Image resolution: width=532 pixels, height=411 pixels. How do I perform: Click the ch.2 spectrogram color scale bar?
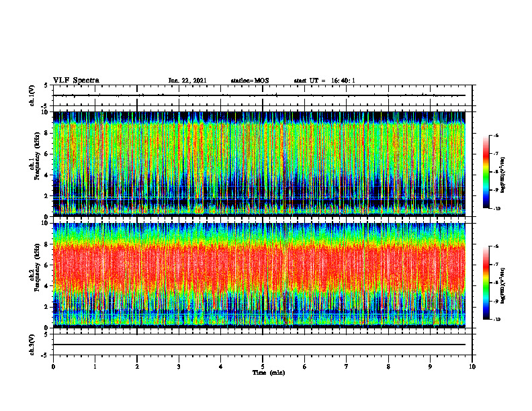click(486, 283)
